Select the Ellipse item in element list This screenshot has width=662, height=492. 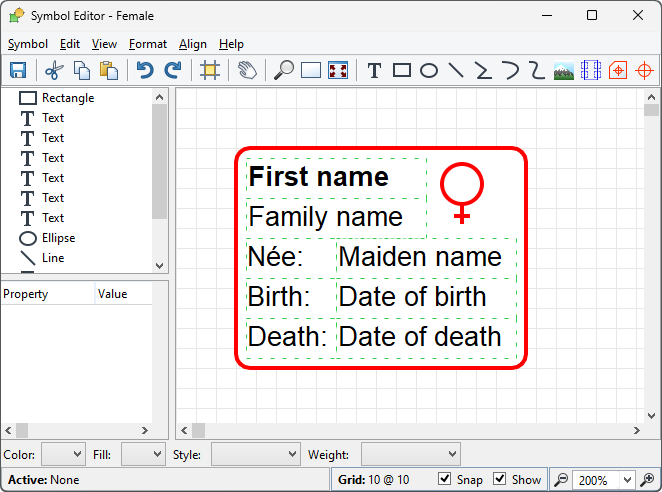pyautogui.click(x=47, y=238)
